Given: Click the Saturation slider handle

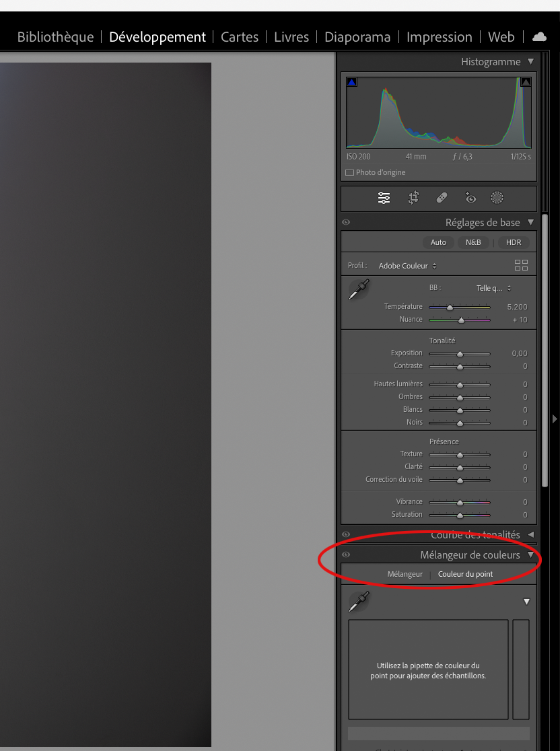Looking at the screenshot, I should tap(460, 515).
